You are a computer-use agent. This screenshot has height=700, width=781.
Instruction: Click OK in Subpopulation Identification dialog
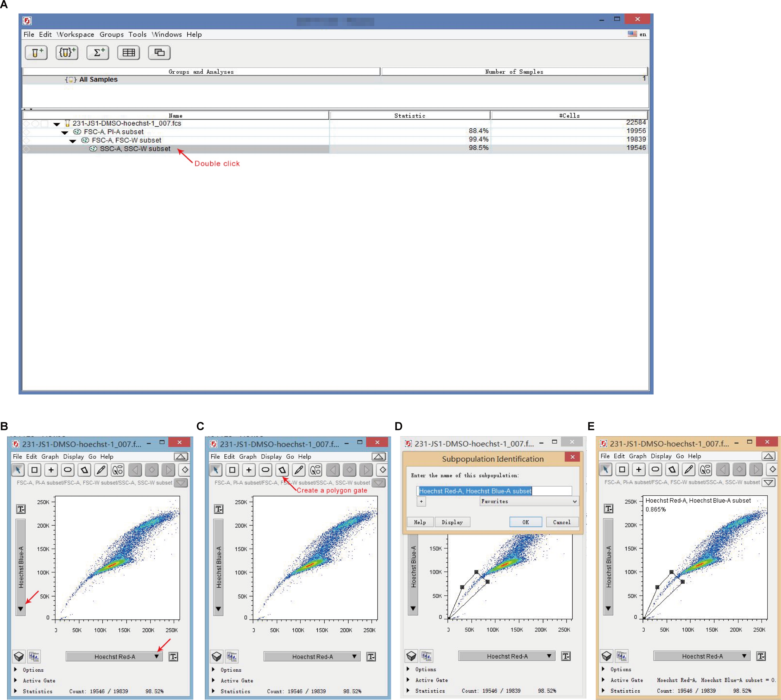click(525, 522)
